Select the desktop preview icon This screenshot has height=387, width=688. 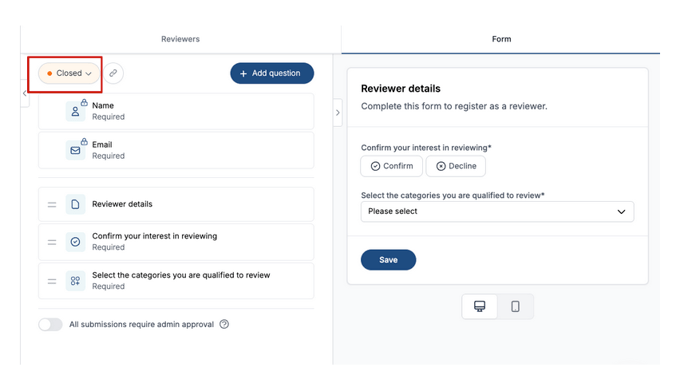click(x=480, y=306)
